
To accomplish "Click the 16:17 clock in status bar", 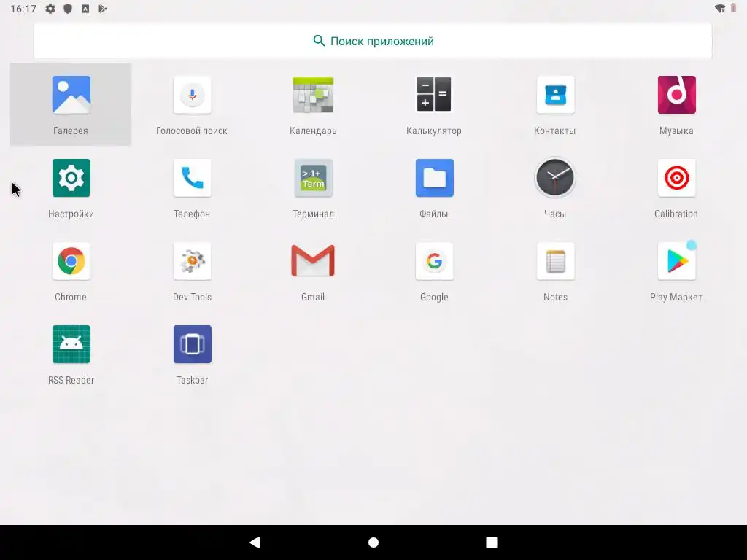I will [x=23, y=9].
